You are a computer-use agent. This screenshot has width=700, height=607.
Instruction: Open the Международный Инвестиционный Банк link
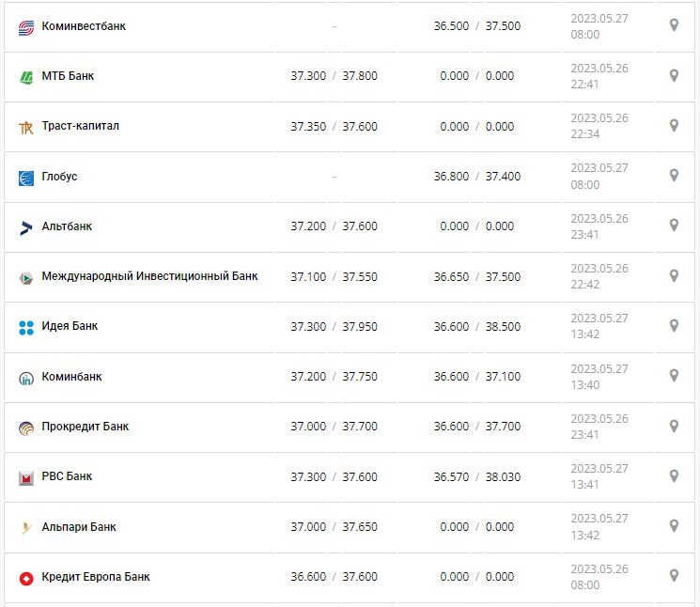[149, 276]
